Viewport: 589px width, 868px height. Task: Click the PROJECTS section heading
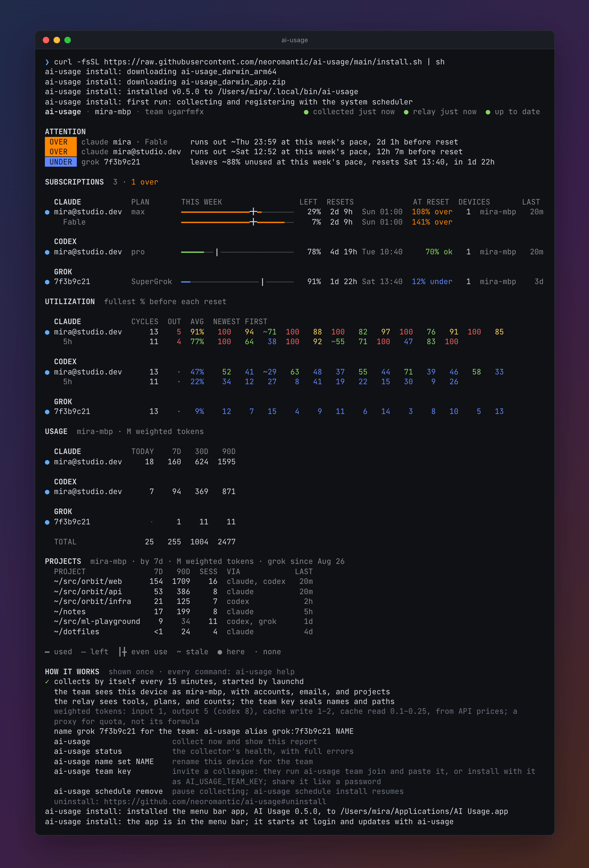[x=63, y=562]
